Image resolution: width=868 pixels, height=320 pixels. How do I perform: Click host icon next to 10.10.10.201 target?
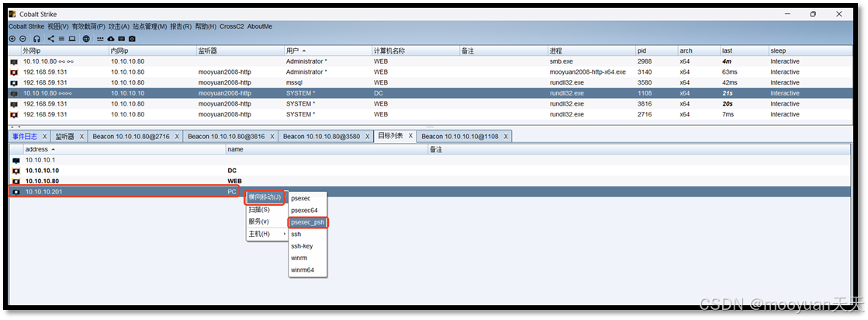[16, 192]
